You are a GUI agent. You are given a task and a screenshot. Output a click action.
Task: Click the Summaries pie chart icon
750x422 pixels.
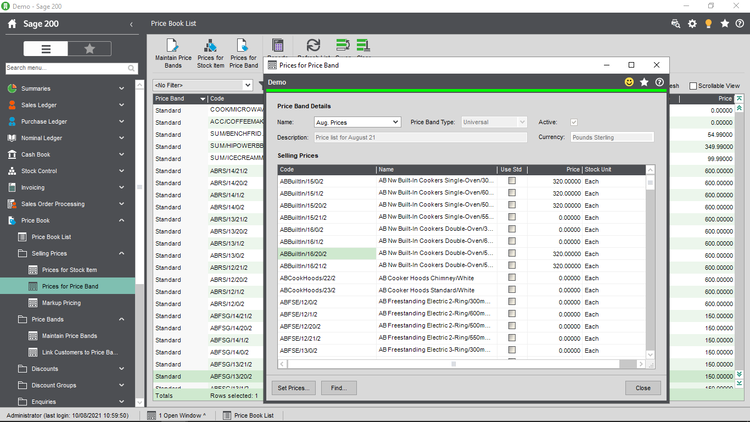pos(12,89)
